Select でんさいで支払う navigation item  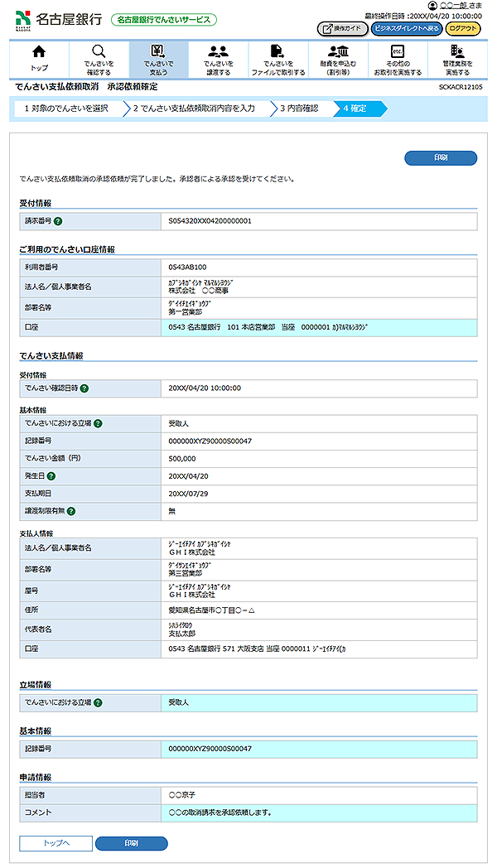(x=158, y=60)
